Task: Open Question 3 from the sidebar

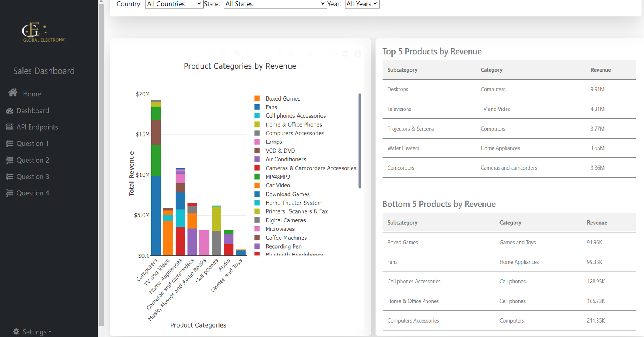Action: coord(33,176)
